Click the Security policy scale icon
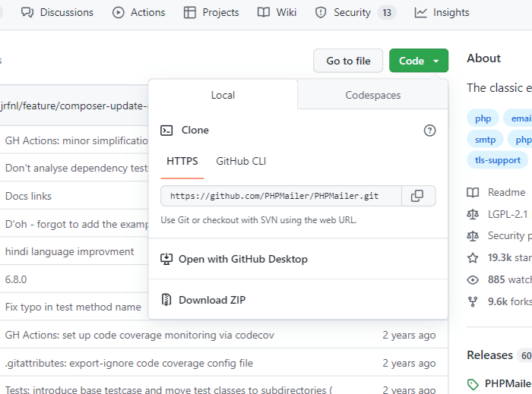The image size is (532, 394). [x=473, y=236]
